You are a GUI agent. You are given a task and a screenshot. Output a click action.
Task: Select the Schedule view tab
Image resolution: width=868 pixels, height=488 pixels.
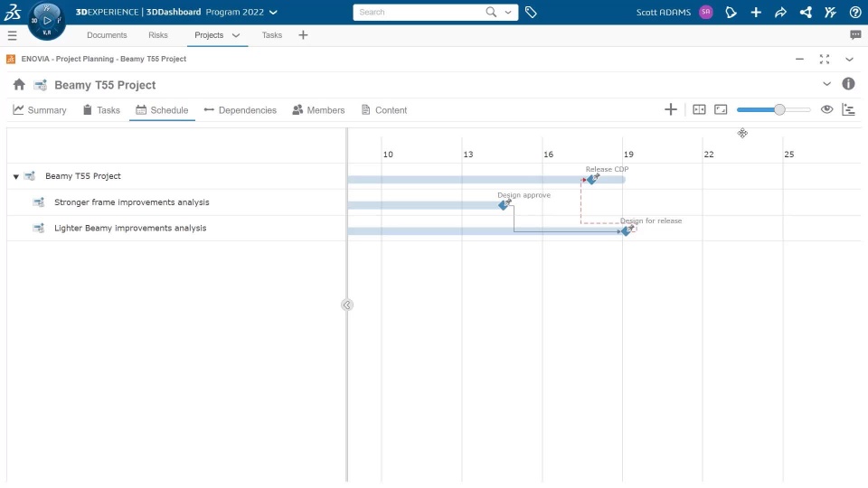(x=162, y=110)
